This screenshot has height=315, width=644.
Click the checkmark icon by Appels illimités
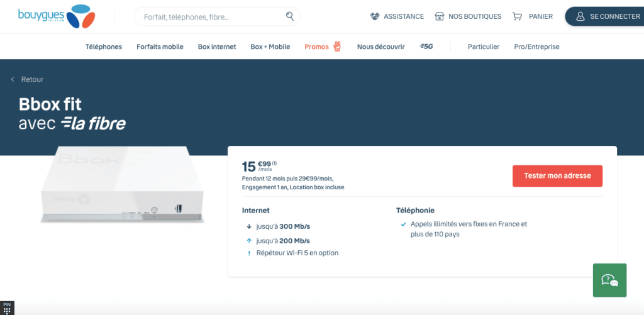point(403,224)
